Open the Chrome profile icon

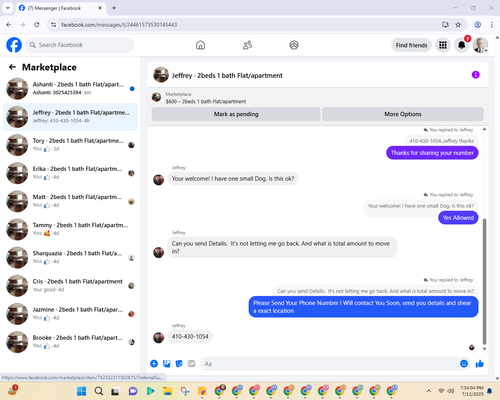[477, 25]
